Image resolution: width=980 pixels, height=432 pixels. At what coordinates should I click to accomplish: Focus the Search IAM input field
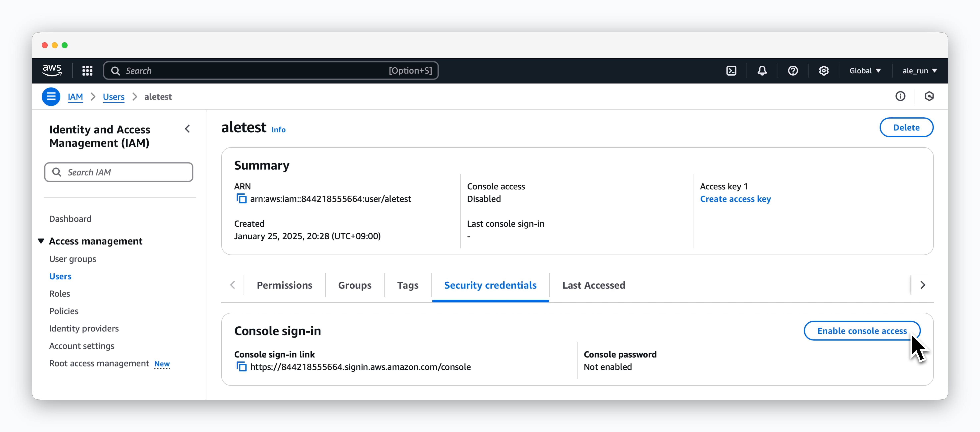pyautogui.click(x=119, y=172)
